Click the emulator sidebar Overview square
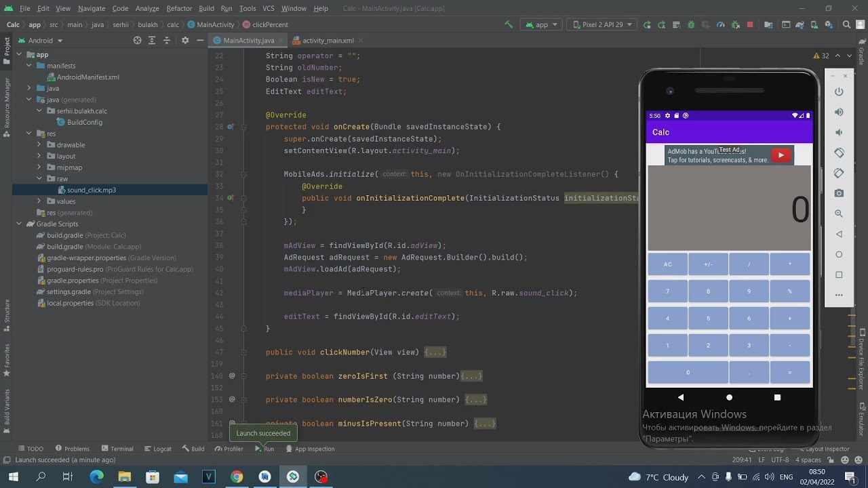This screenshot has width=868, height=488. (839, 274)
